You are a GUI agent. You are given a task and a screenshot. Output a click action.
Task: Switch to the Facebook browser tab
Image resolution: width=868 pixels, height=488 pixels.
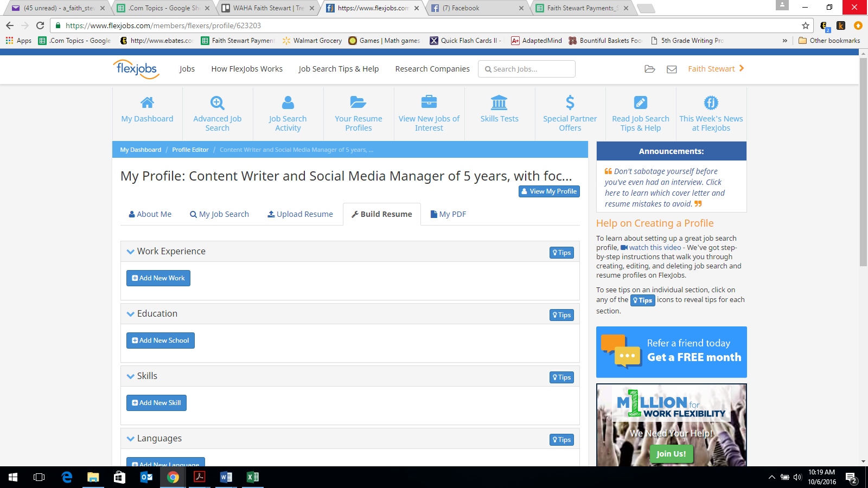coord(477,8)
